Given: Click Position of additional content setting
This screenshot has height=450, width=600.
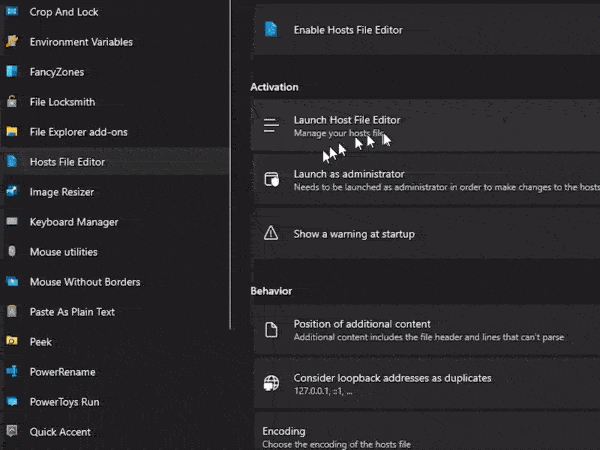Looking at the screenshot, I should [427, 330].
